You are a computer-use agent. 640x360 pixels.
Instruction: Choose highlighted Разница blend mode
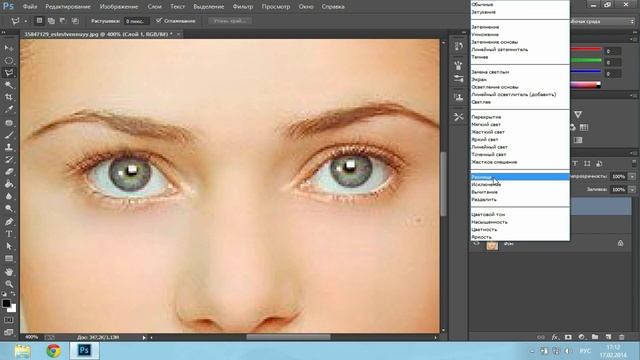tap(520, 177)
